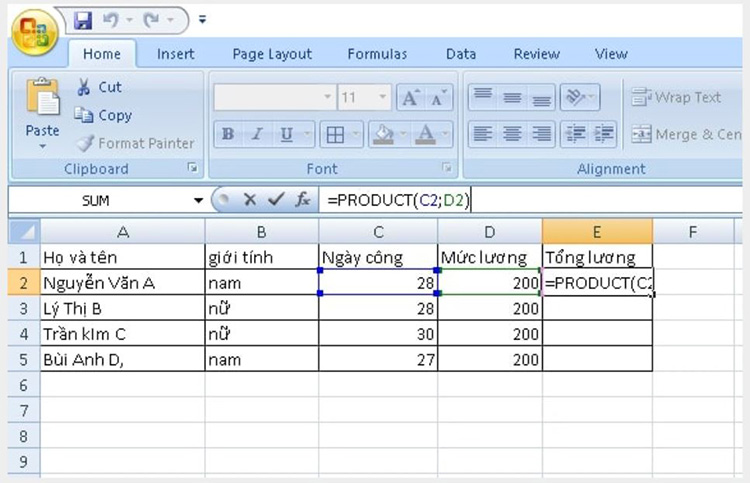Open the fill color palette arrow
Image resolution: width=750 pixels, height=483 pixels.
(x=404, y=134)
